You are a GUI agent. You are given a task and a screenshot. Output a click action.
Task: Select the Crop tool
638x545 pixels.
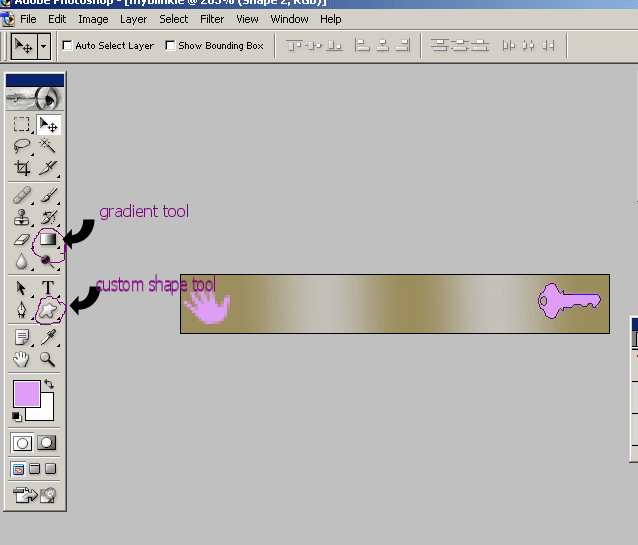coord(22,168)
